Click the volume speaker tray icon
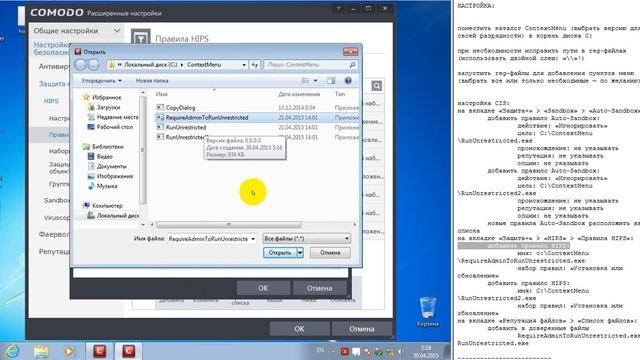640x360 pixels. (x=401, y=351)
